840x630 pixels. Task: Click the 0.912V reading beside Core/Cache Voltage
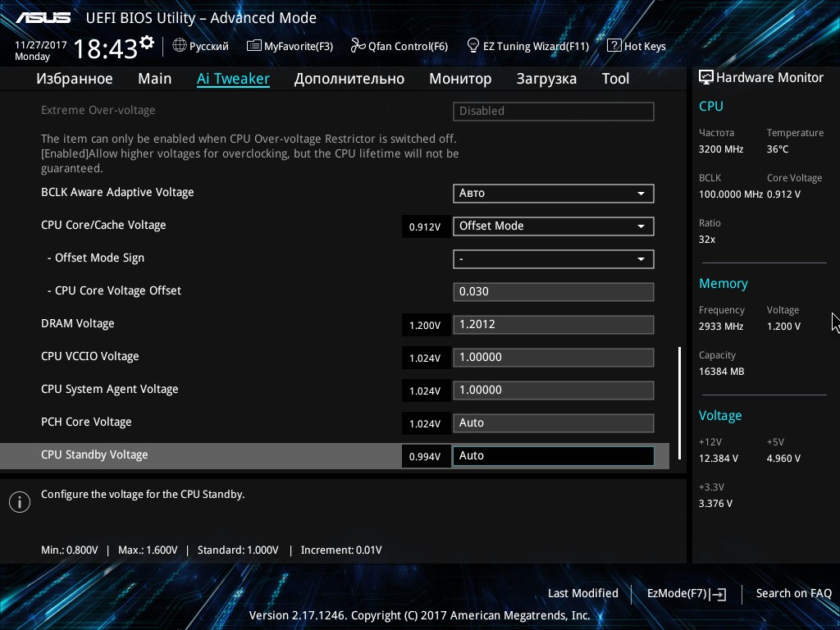tap(425, 226)
